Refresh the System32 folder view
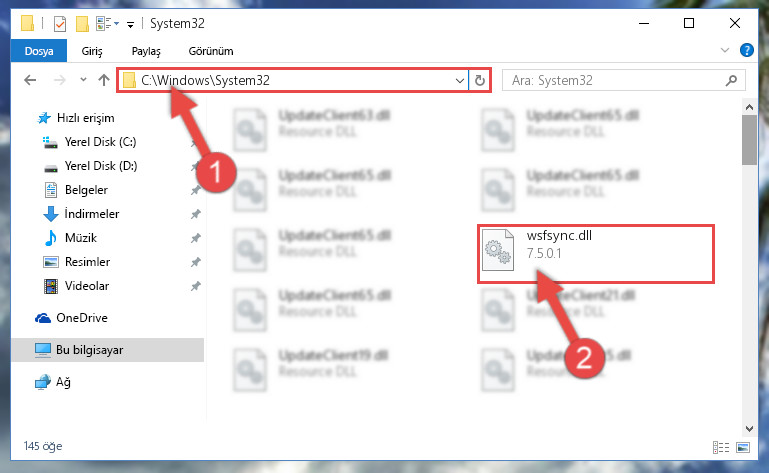Image resolution: width=769 pixels, height=473 pixels. [480, 80]
